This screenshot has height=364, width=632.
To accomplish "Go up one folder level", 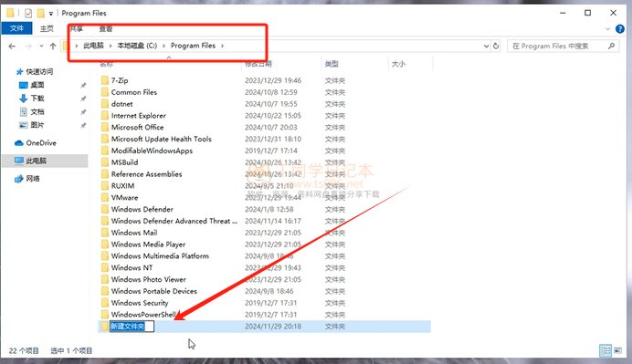I will click(53, 47).
